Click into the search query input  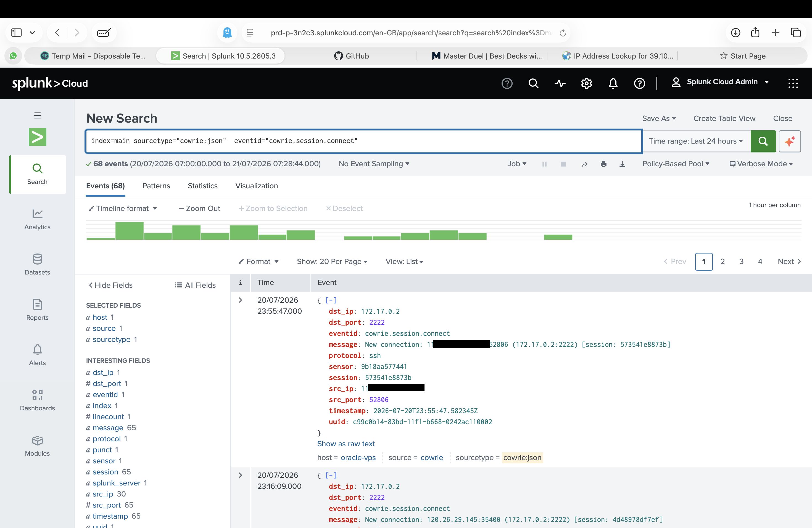(x=364, y=141)
